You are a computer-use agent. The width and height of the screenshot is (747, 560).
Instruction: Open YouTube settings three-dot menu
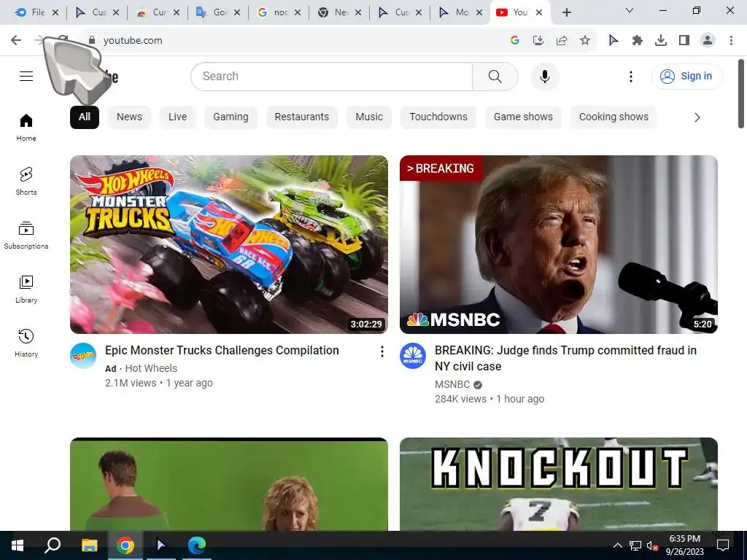pos(631,76)
